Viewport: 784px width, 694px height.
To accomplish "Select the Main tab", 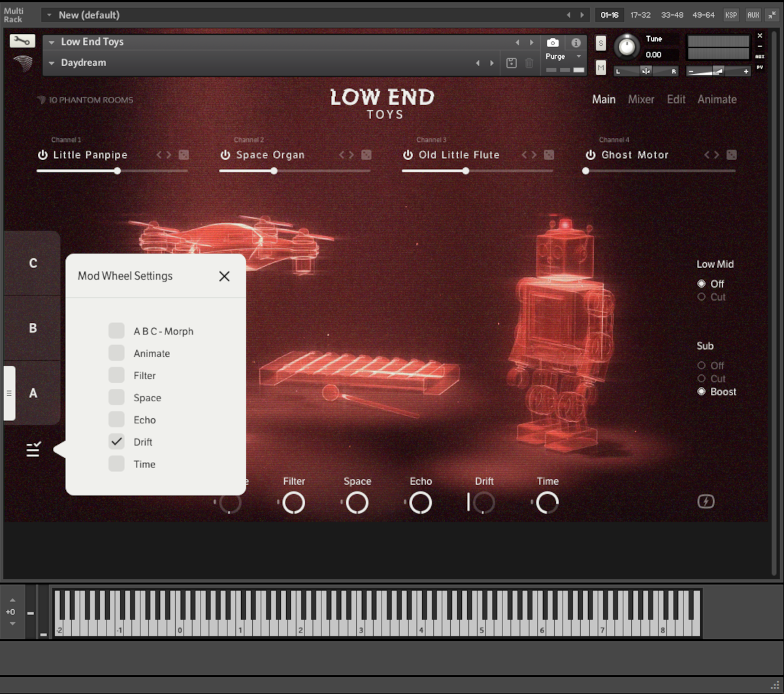I will [x=604, y=99].
